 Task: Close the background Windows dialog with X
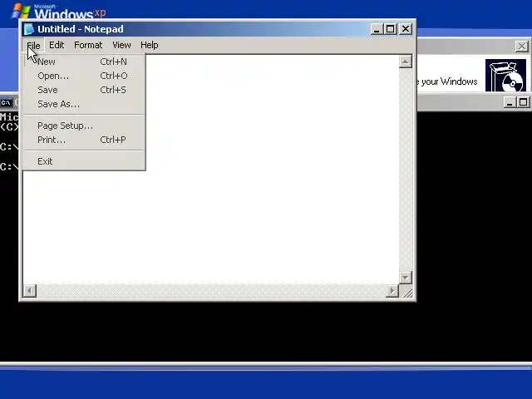pyautogui.click(x=522, y=47)
